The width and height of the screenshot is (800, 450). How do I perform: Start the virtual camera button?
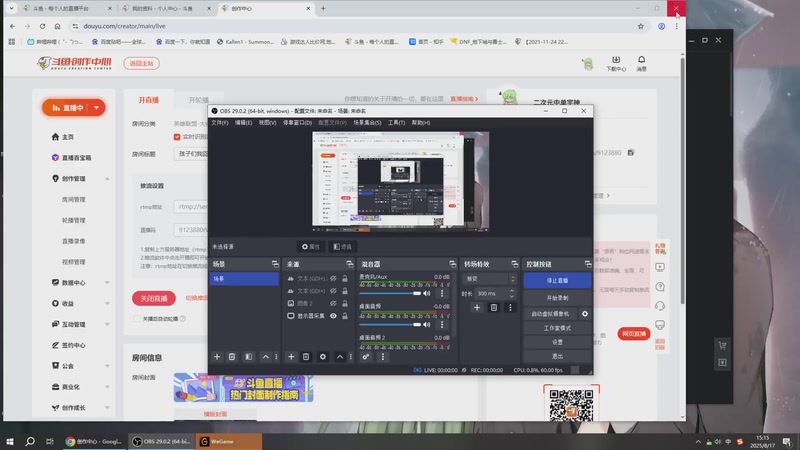tap(550, 314)
